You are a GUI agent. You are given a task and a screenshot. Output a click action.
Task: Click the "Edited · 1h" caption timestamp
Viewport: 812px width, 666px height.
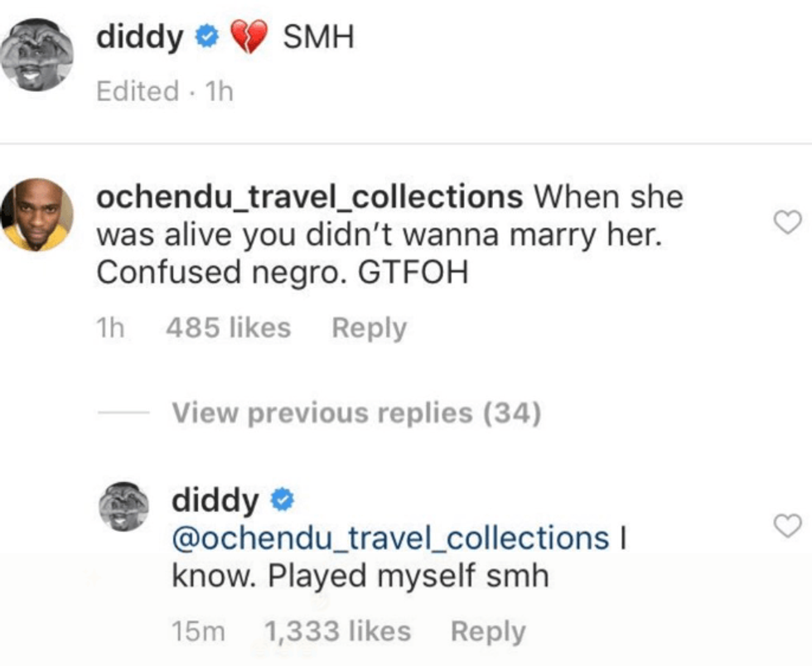165,91
